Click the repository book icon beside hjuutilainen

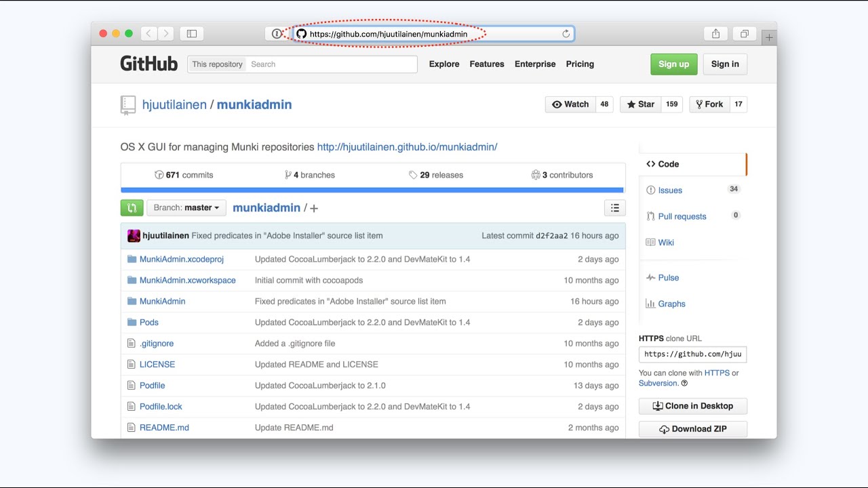[128, 104]
